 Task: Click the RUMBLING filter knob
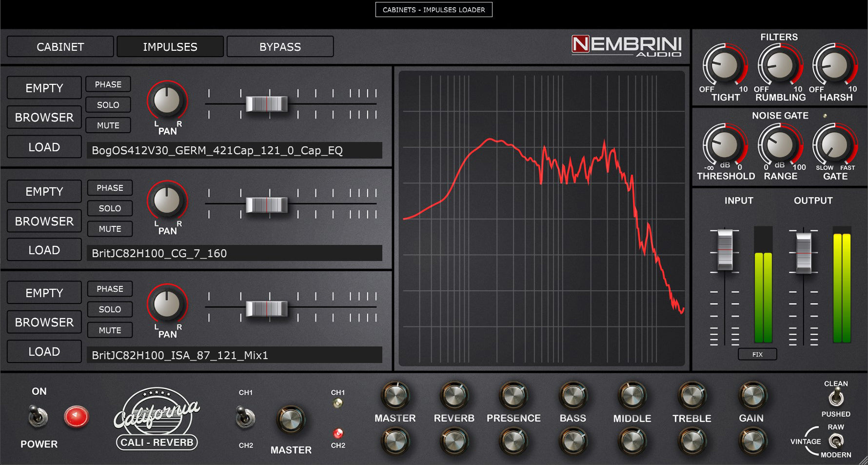(780, 66)
